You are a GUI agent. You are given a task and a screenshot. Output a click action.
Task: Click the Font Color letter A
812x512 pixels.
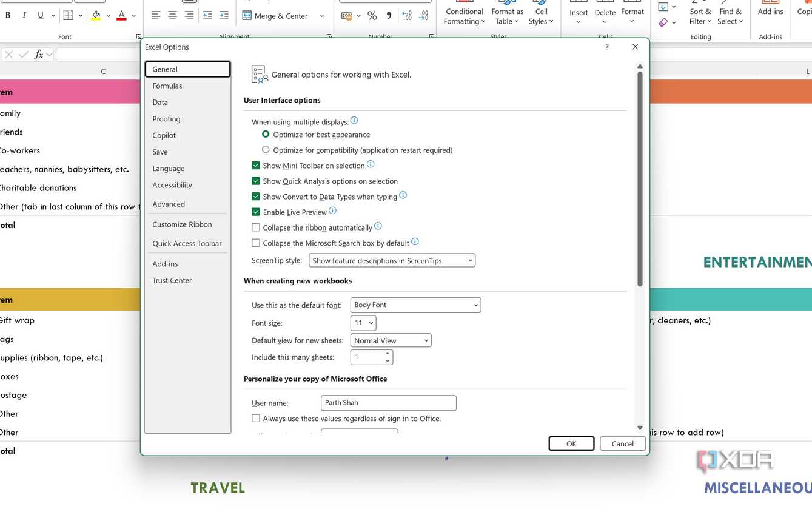(x=121, y=15)
